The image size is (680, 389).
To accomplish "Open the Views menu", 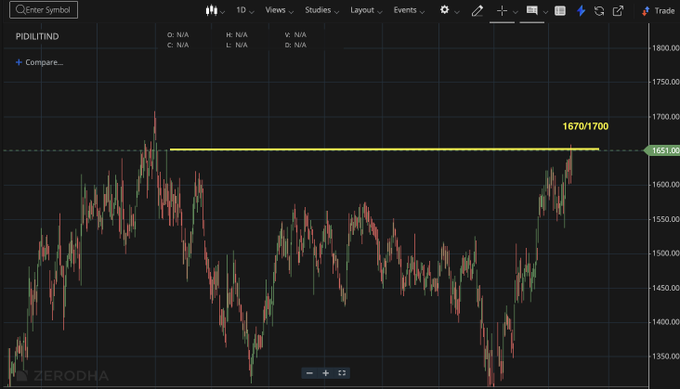I will point(279,10).
